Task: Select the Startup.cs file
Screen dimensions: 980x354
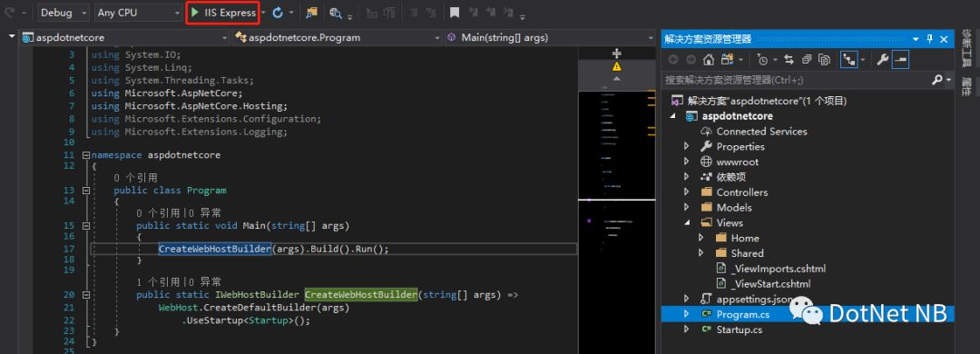Action: coord(740,329)
